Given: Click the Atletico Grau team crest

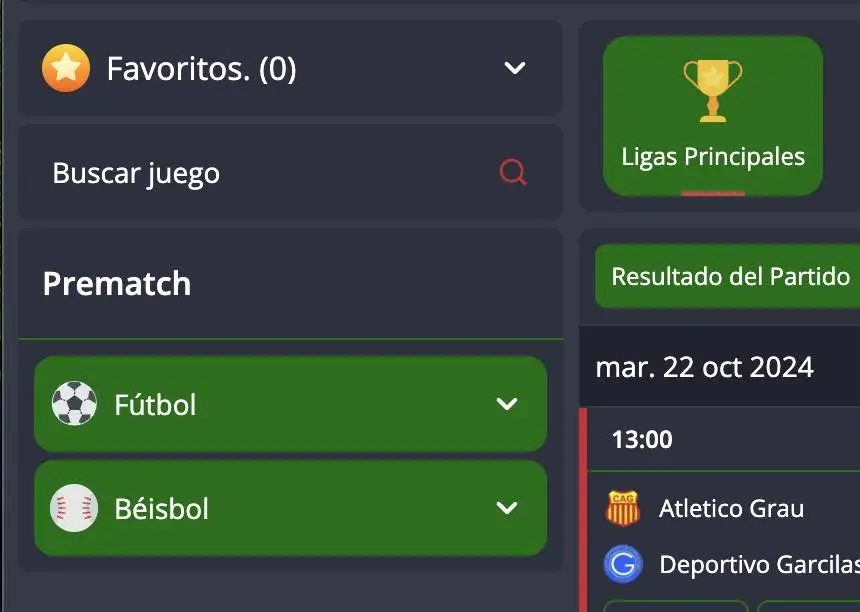Looking at the screenshot, I should tap(623, 508).
